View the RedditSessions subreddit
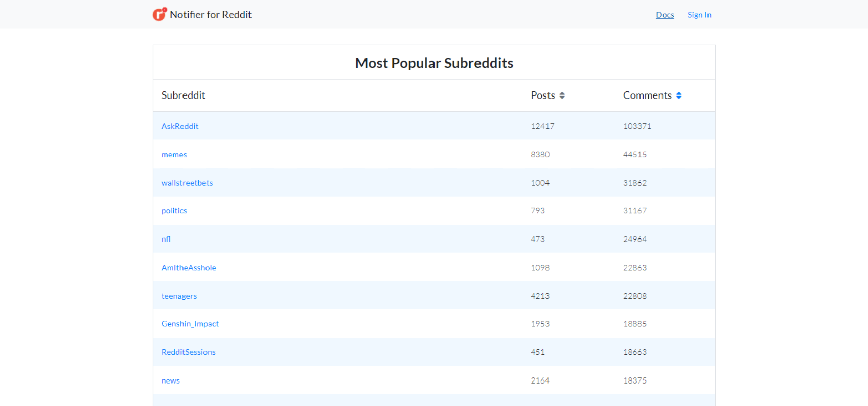This screenshot has width=868, height=406. click(189, 352)
